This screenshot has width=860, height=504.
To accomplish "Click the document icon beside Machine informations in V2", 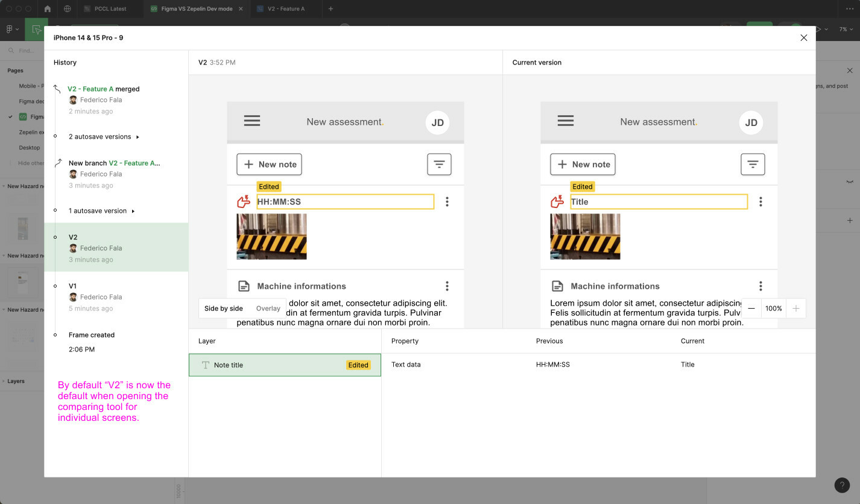I will [244, 286].
